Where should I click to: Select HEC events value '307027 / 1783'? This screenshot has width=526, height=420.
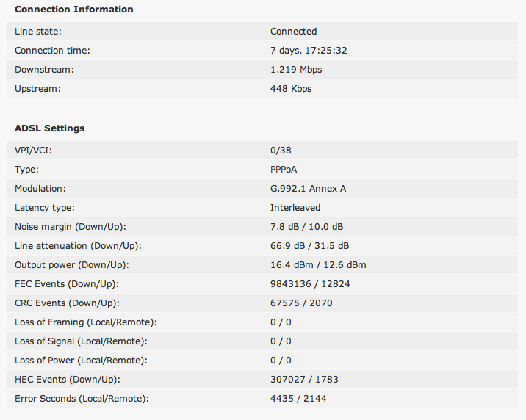tap(304, 380)
